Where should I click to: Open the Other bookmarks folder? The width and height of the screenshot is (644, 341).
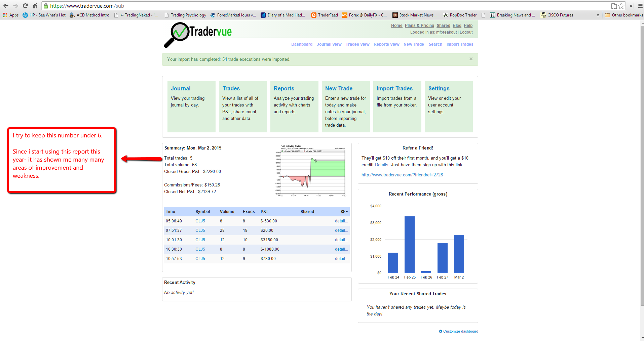[x=624, y=15]
